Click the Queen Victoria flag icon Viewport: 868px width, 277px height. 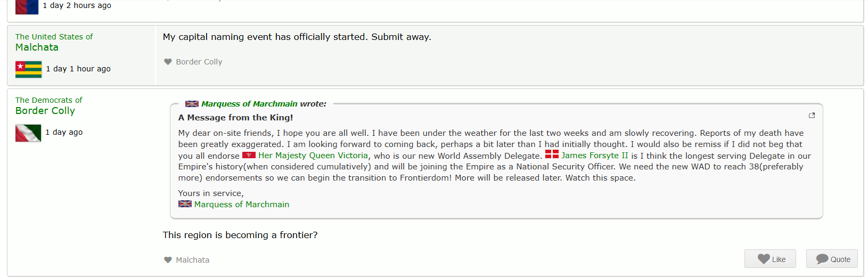[249, 156]
